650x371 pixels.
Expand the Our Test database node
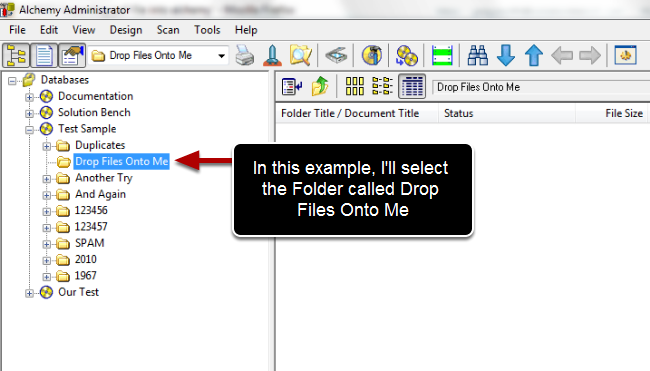[29, 293]
